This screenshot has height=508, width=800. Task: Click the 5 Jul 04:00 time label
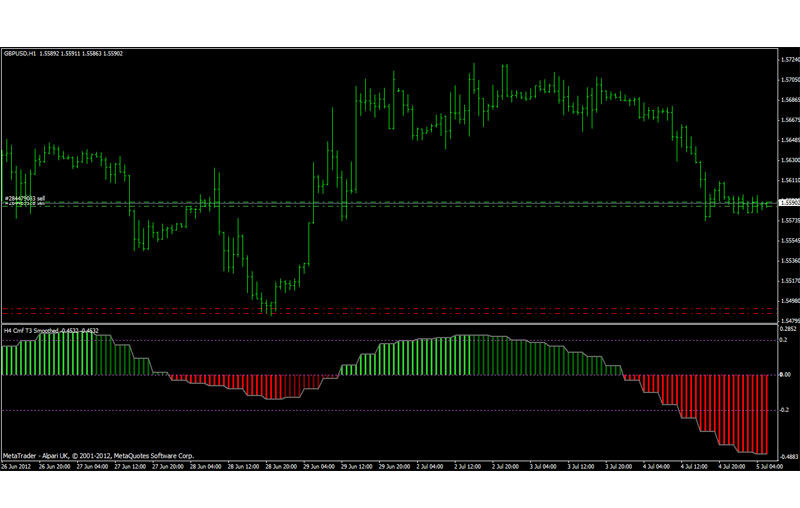(x=769, y=467)
